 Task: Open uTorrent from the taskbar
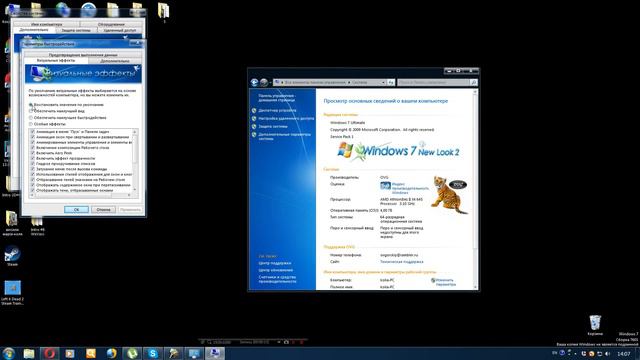pyautogui.click(x=132, y=353)
